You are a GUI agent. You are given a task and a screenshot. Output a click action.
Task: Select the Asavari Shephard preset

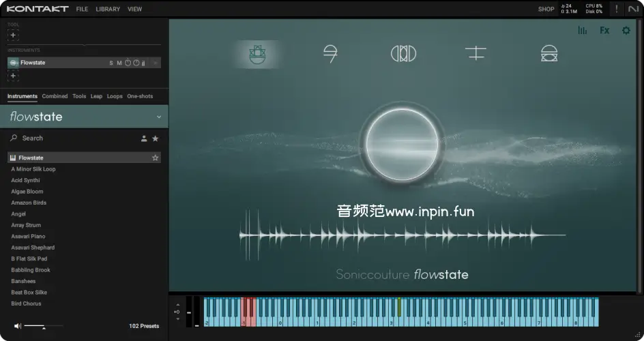pyautogui.click(x=33, y=248)
